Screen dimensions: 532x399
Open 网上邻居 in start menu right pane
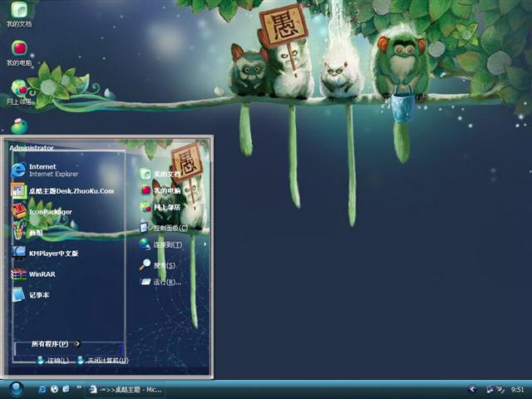[x=160, y=207]
